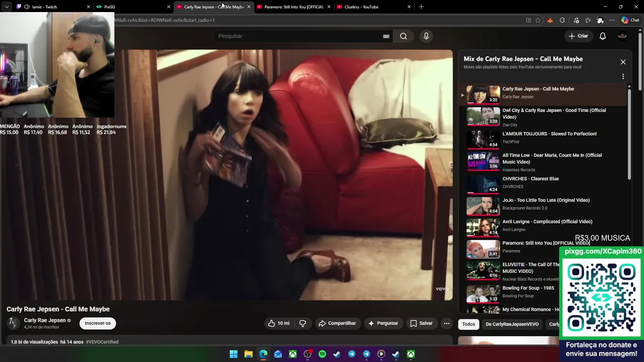This screenshot has height=362, width=644.
Task: Switch to the Paramore: Still Into You tab
Action: coord(293,7)
